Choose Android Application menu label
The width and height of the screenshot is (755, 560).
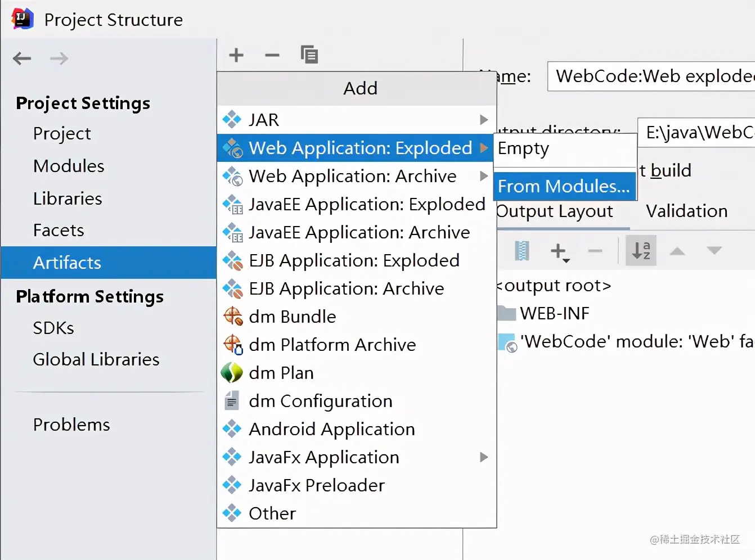[x=332, y=430]
